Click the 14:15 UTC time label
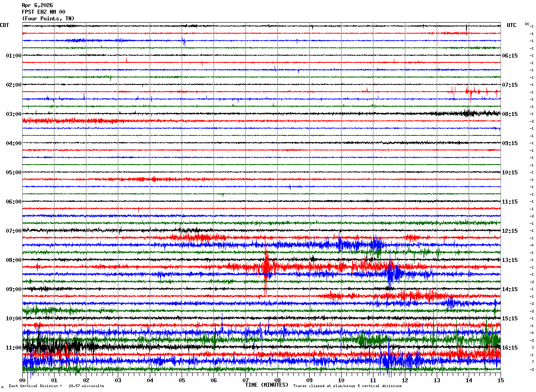536x392 pixels. point(510,289)
